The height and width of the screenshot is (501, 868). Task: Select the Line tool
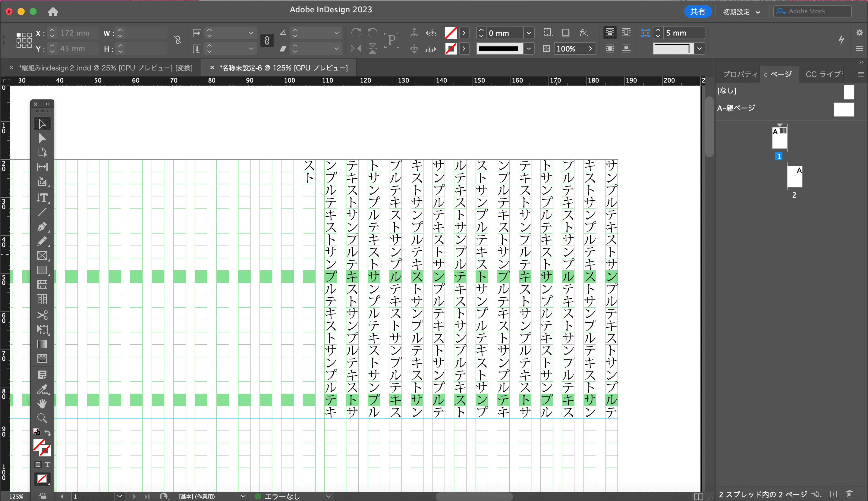coord(42,212)
